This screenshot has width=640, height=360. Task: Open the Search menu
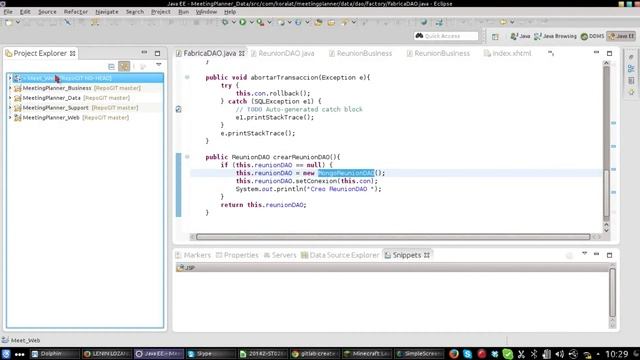point(135,12)
